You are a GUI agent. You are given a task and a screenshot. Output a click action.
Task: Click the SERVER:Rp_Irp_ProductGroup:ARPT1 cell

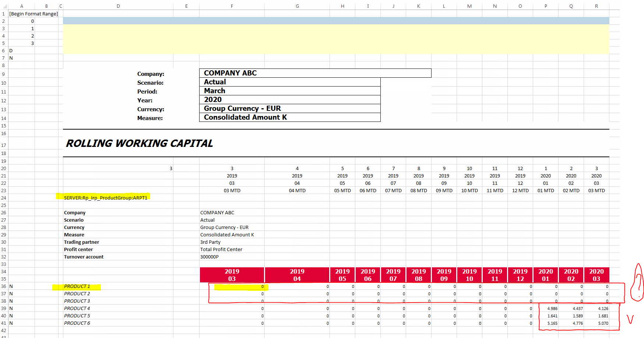[x=105, y=198]
